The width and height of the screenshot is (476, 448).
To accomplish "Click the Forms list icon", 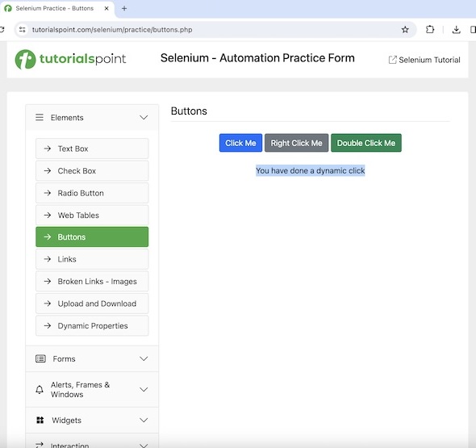I will pyautogui.click(x=40, y=358).
